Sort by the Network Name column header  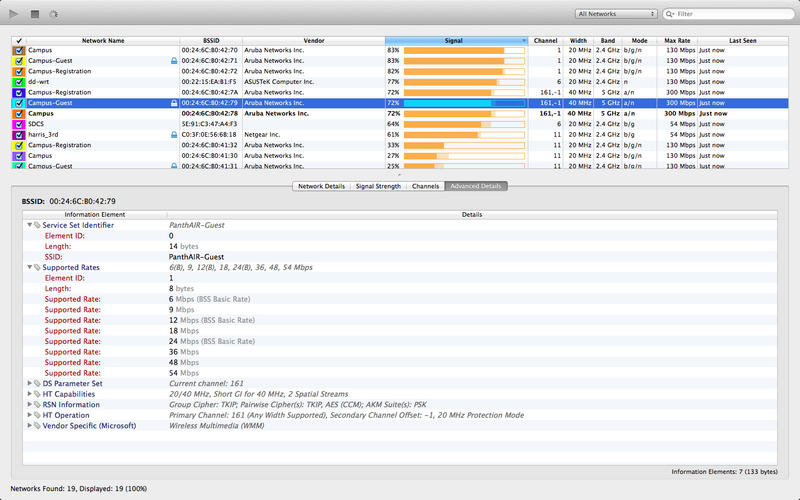point(103,41)
